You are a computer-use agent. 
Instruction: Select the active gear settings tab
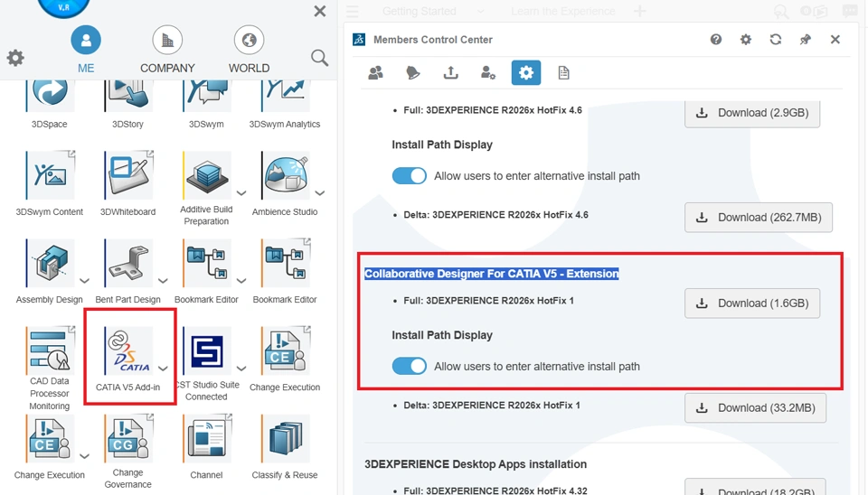click(526, 72)
